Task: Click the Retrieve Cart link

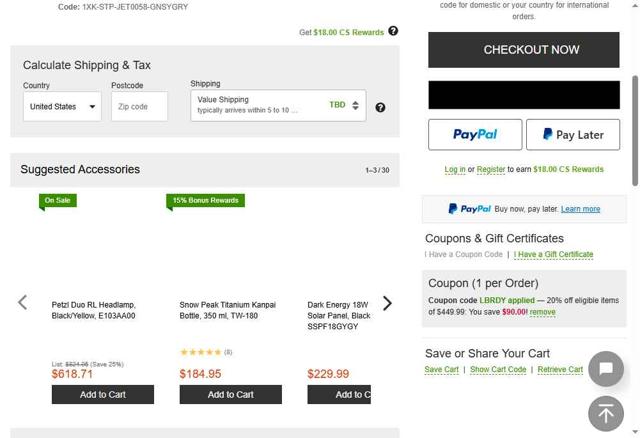Action: (560, 369)
